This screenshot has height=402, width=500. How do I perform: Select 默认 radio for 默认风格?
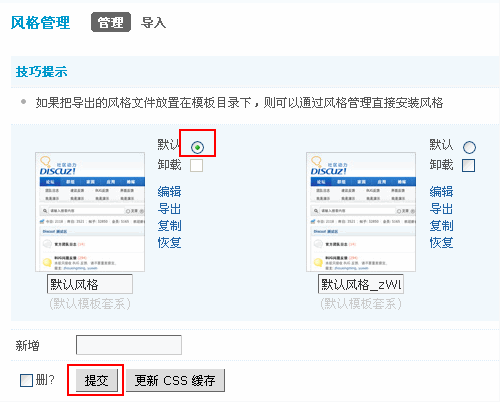(197, 147)
